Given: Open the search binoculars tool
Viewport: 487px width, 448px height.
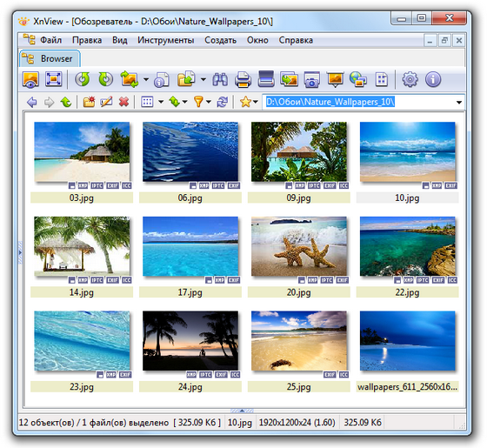Looking at the screenshot, I should tap(220, 79).
